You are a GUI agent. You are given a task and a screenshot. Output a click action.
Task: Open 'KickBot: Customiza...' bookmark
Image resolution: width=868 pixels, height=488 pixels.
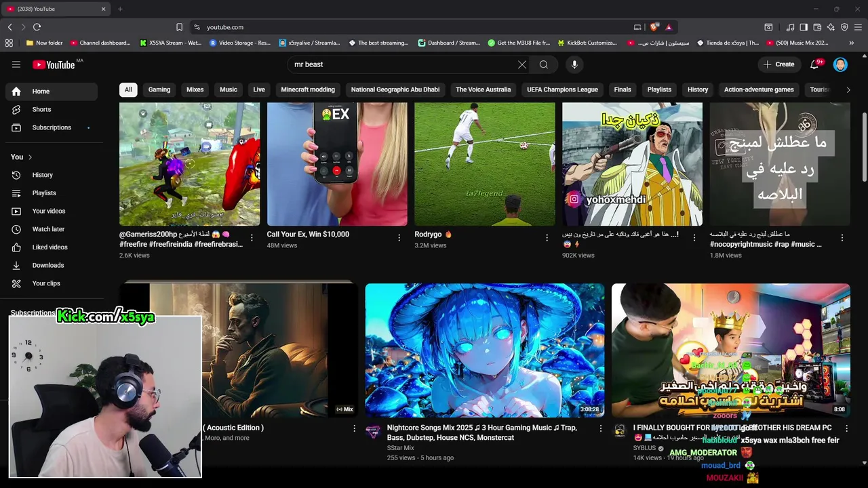pos(587,43)
